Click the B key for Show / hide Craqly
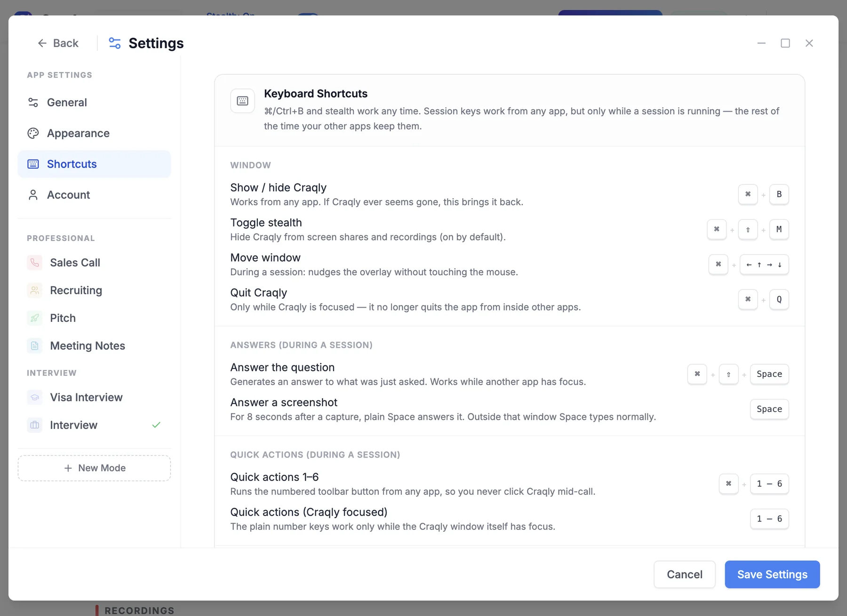 coord(779,194)
